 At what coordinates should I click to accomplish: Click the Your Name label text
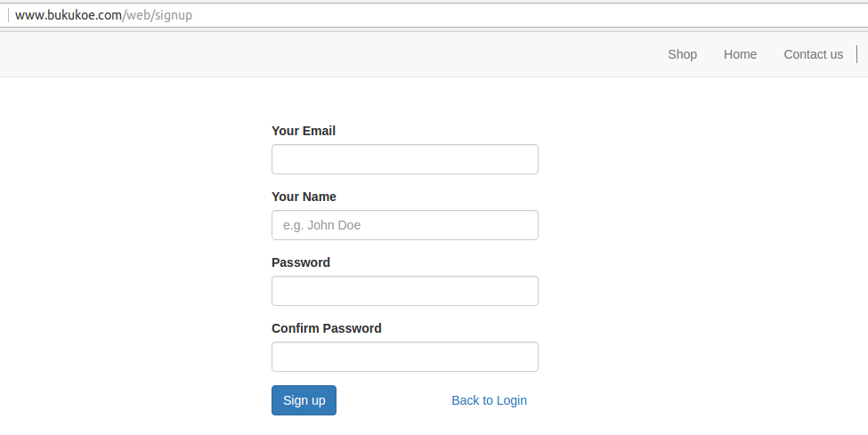[304, 197]
